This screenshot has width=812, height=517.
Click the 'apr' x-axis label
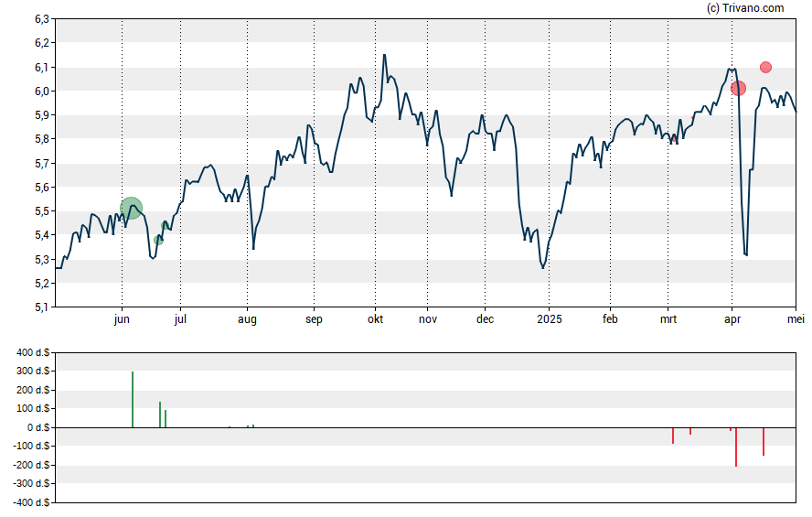coord(732,319)
